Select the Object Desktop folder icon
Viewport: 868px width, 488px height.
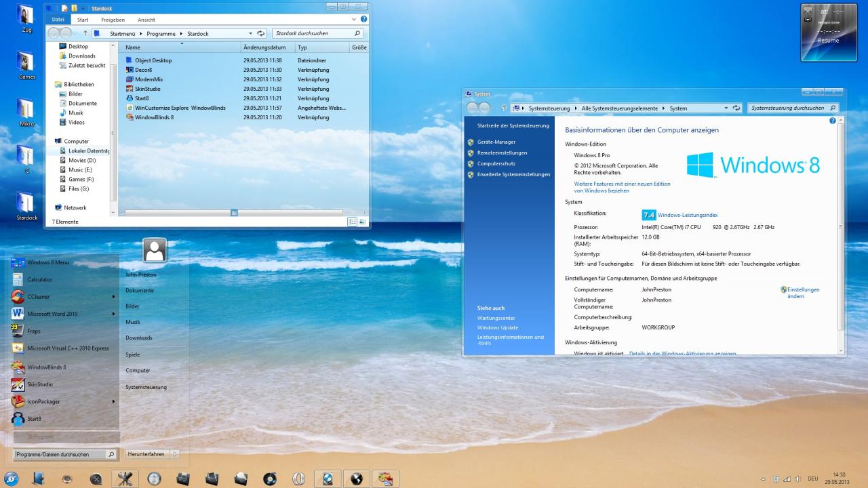[130, 60]
